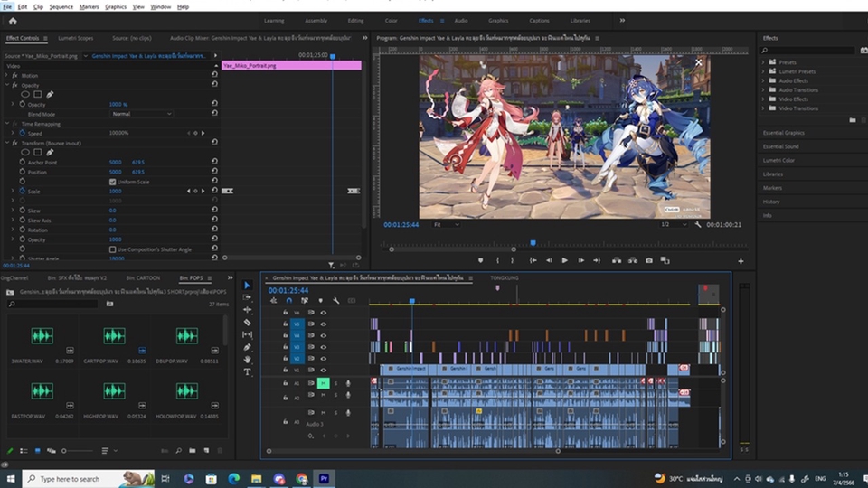
Task: Toggle Snap magnet in timeline
Action: tap(289, 301)
